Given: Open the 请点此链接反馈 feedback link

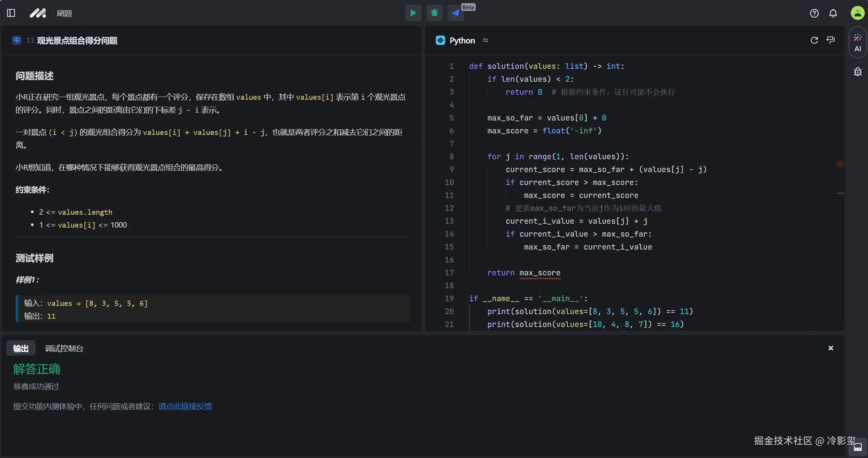Looking at the screenshot, I should click(185, 406).
